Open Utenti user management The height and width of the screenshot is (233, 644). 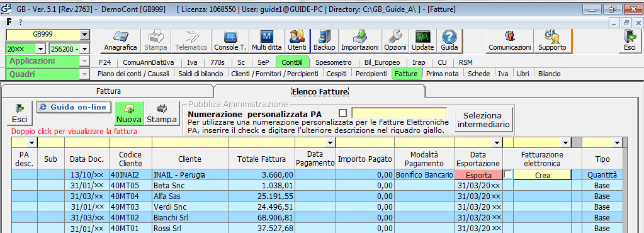tap(297, 41)
